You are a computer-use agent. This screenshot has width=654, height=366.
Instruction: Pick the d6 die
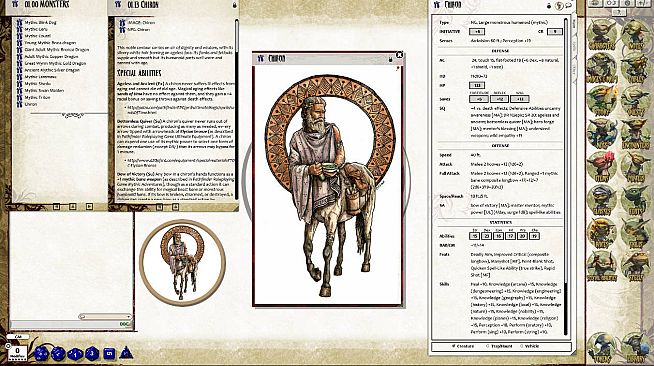click(109, 353)
